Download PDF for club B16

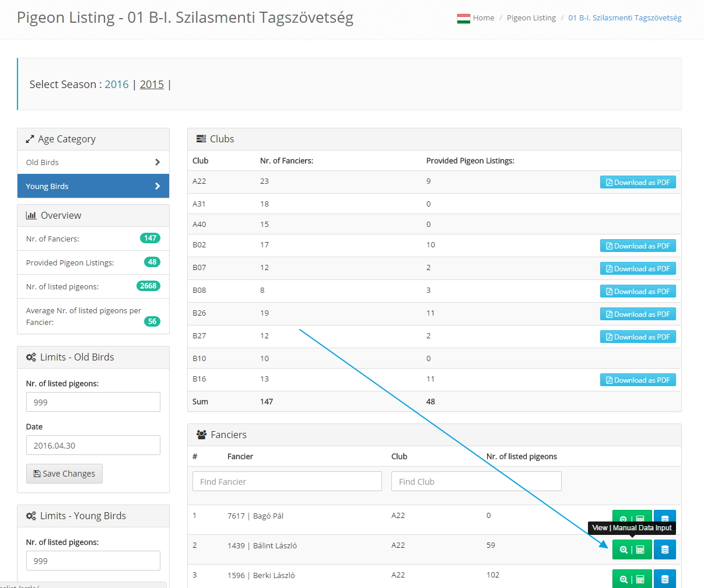tap(638, 380)
